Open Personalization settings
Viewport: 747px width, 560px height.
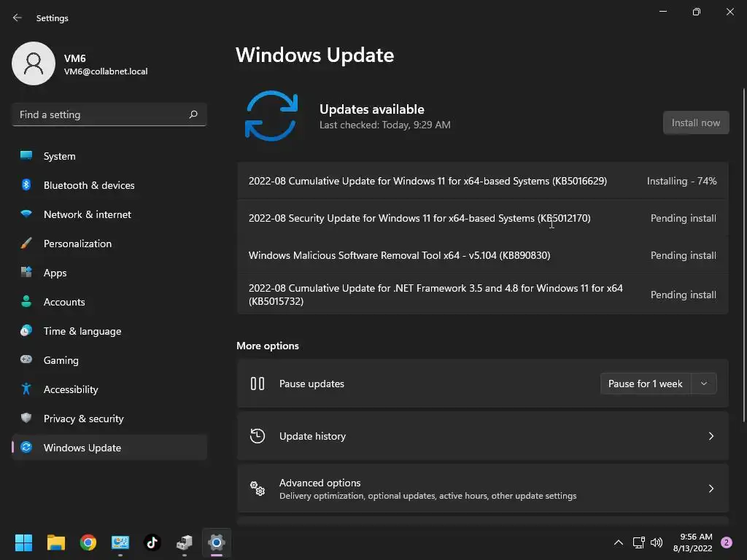point(109,244)
